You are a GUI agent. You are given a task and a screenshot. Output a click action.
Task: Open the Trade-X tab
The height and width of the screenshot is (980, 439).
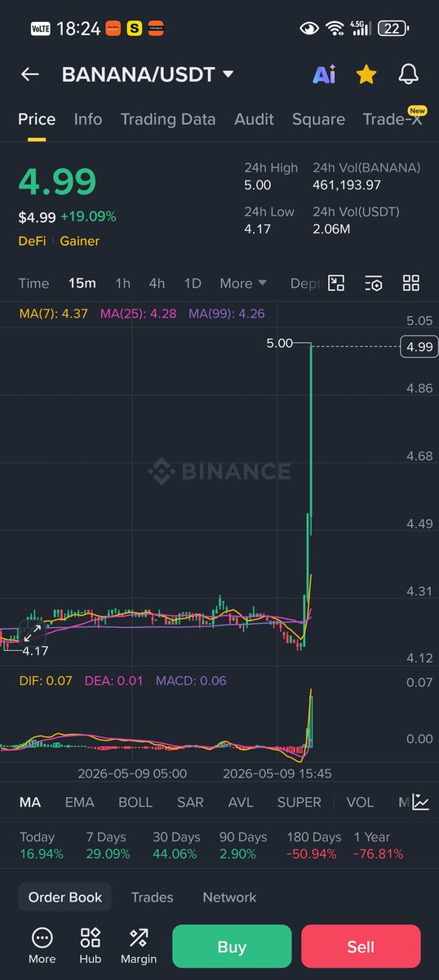393,119
